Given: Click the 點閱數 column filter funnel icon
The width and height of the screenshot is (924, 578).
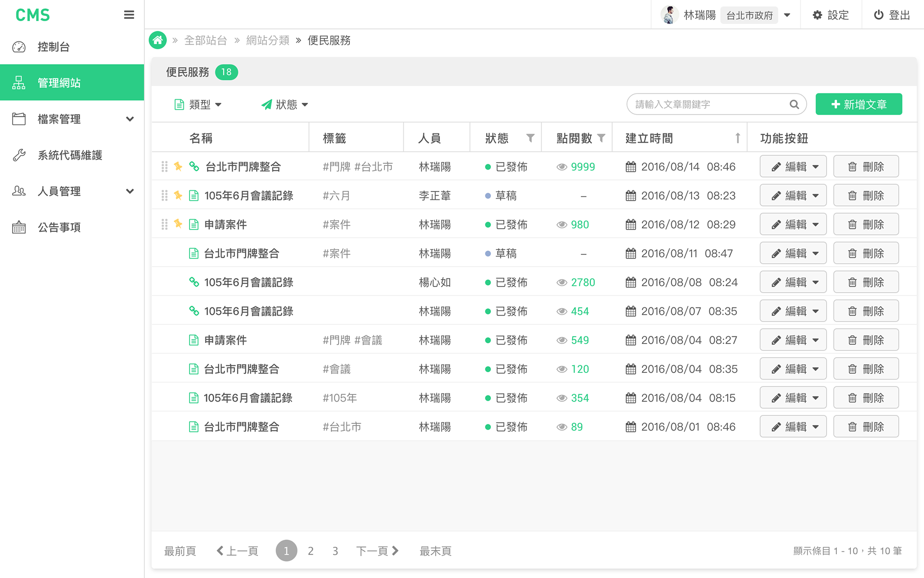Looking at the screenshot, I should 601,138.
